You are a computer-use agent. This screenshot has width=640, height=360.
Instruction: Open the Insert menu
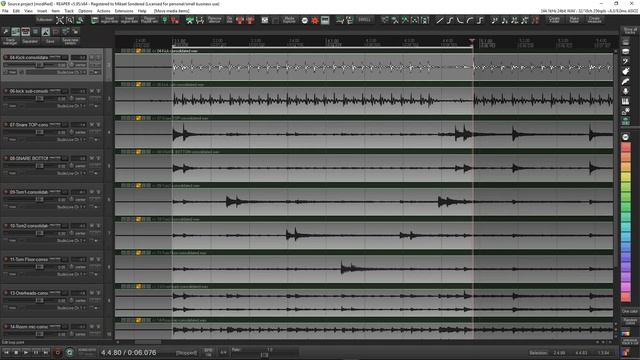(x=42, y=11)
